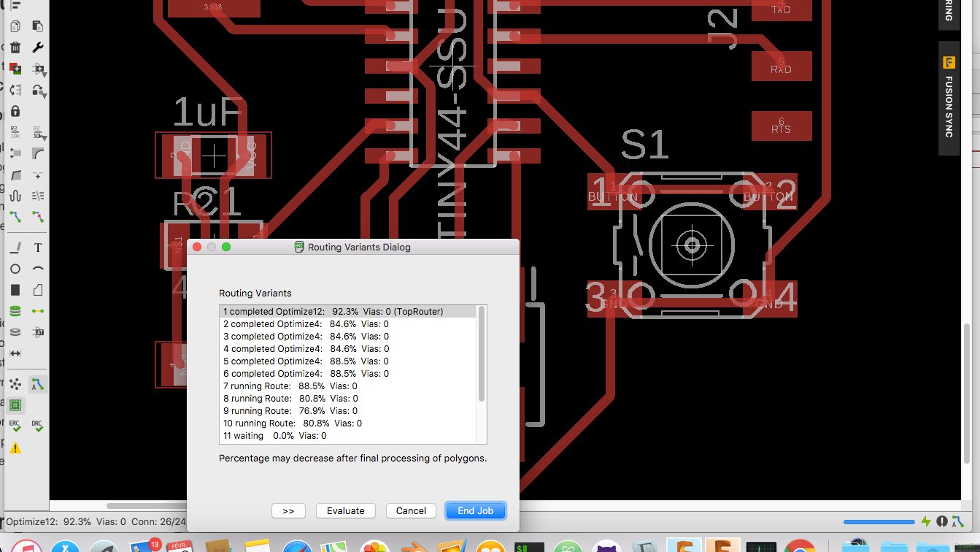Open Safari from the dock
The height and width of the screenshot is (552, 980).
[298, 547]
